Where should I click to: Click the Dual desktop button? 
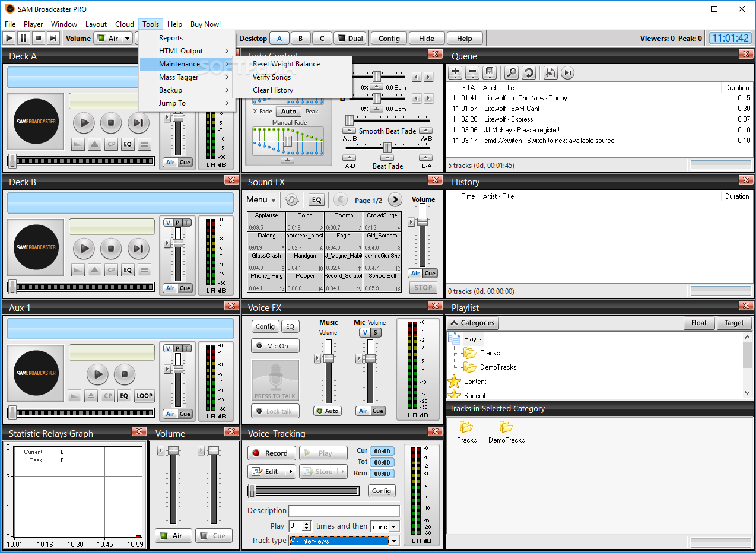click(x=350, y=38)
